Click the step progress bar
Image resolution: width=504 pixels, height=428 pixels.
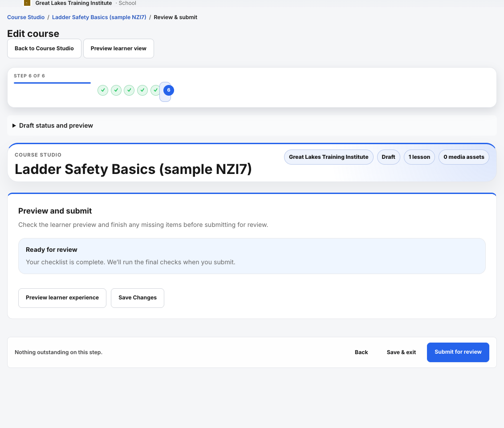pyautogui.click(x=52, y=83)
